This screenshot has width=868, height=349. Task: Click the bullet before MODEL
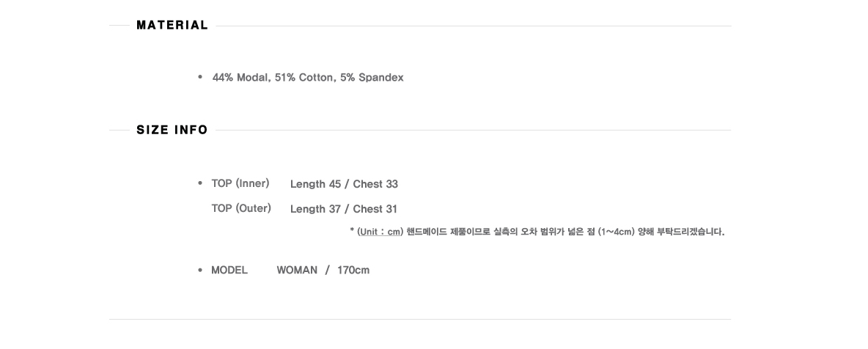coord(200,270)
